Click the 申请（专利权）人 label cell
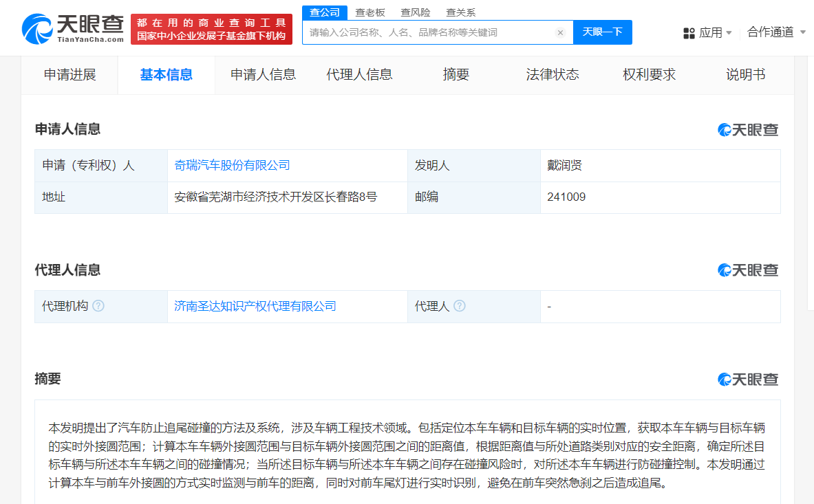 tap(101, 166)
